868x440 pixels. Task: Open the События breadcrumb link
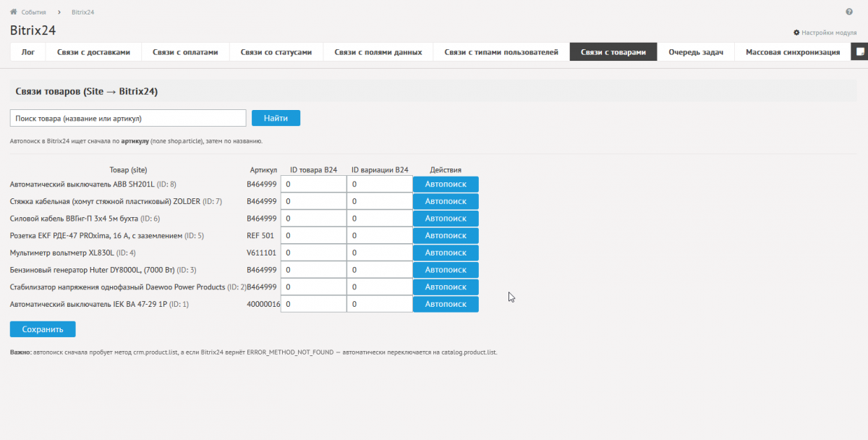tap(33, 12)
